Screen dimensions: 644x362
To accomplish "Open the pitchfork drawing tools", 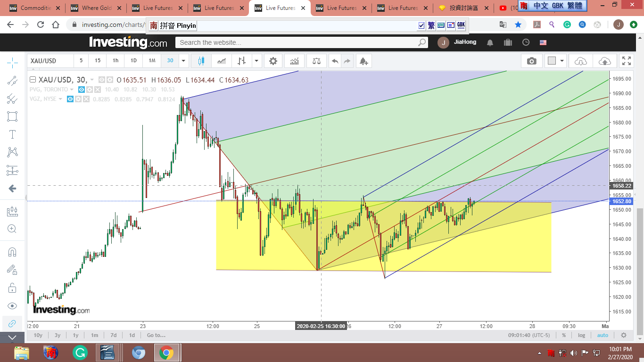I will tap(12, 99).
